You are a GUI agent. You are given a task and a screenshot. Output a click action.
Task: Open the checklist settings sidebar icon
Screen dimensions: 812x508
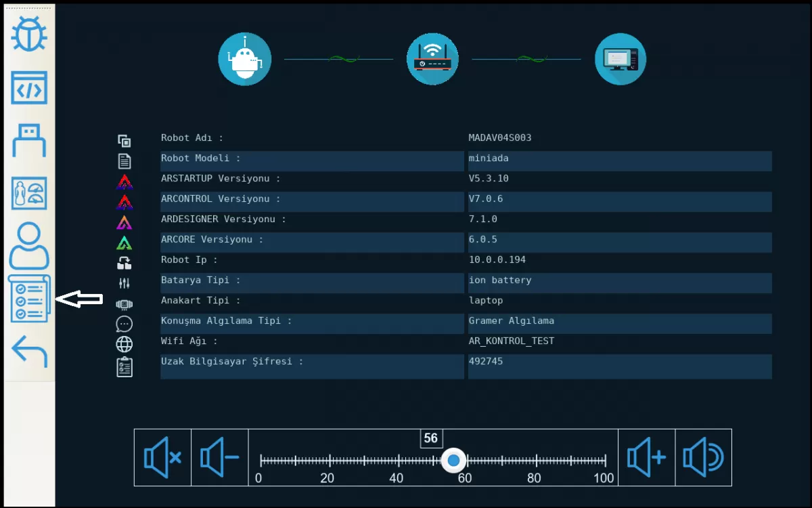coord(29,299)
